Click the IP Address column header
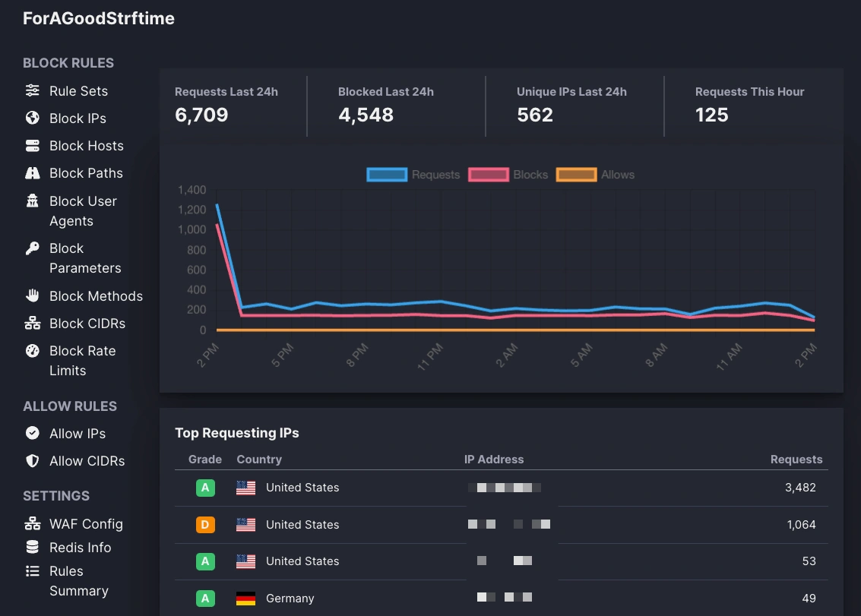This screenshot has height=616, width=861. tap(494, 460)
